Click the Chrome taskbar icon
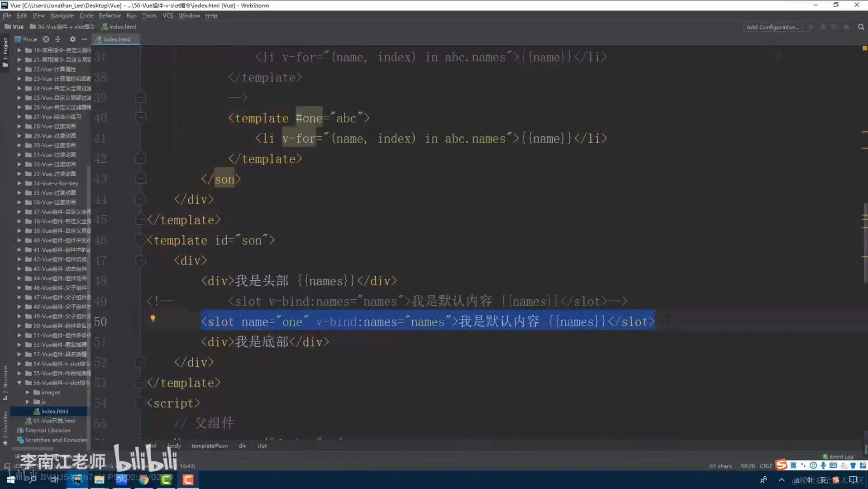 [143, 479]
